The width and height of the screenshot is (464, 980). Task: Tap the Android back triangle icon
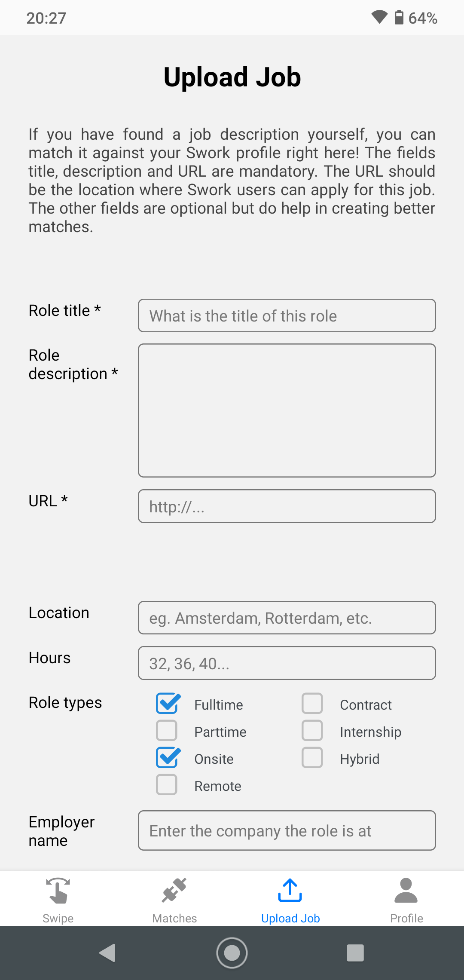click(x=107, y=953)
